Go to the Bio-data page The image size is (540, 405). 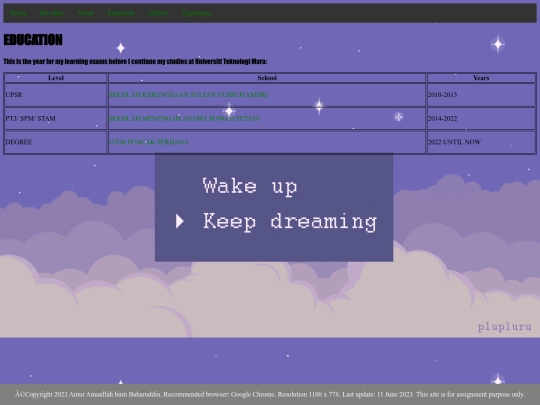pyautogui.click(x=52, y=13)
